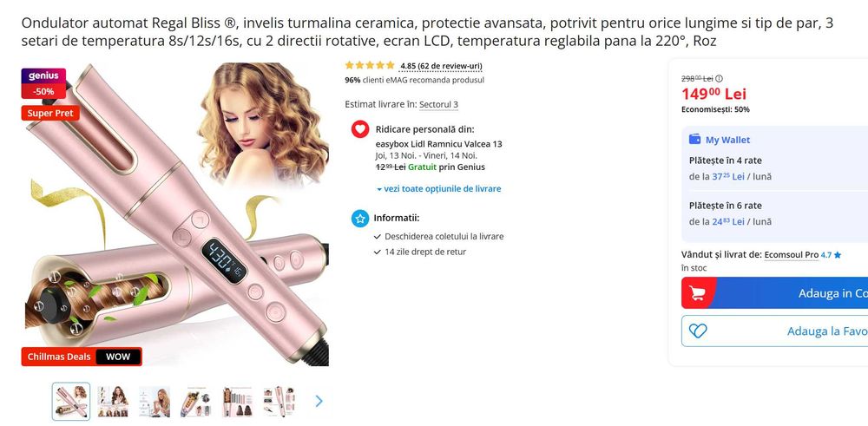Select the fourth product thumbnail
Screen dimensions: 868x426
[196, 402]
